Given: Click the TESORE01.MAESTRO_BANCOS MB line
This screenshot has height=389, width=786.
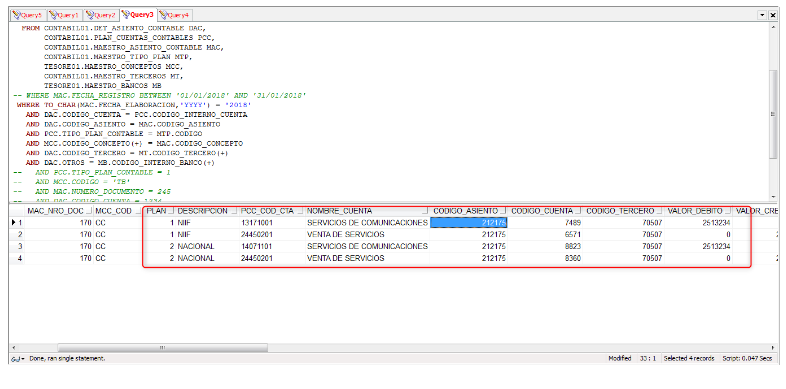Looking at the screenshot, I should click(x=102, y=86).
